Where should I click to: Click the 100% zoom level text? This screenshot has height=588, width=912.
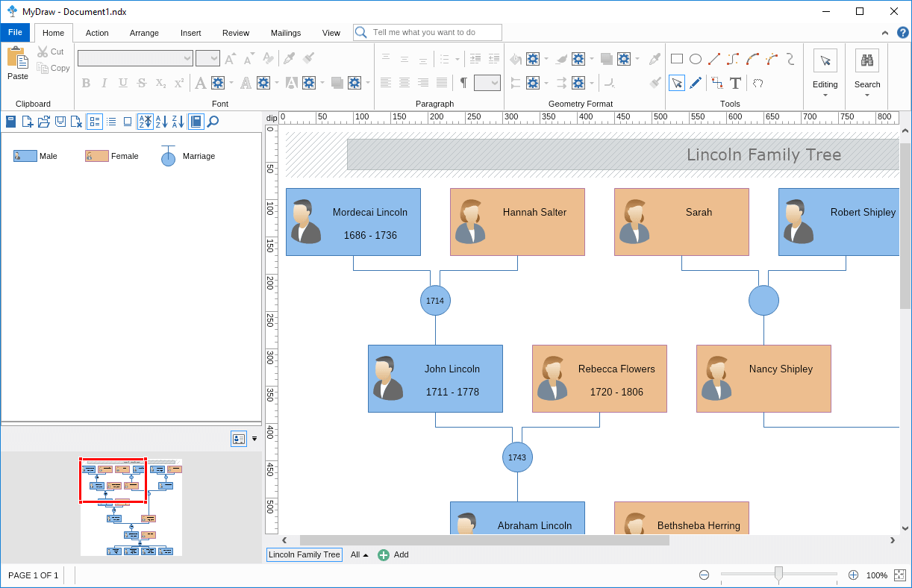[x=876, y=575]
